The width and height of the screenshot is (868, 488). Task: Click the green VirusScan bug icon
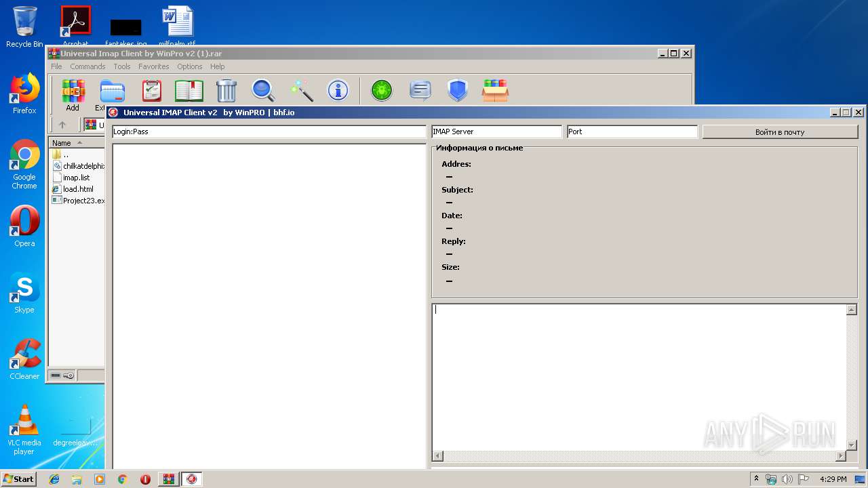382,90
